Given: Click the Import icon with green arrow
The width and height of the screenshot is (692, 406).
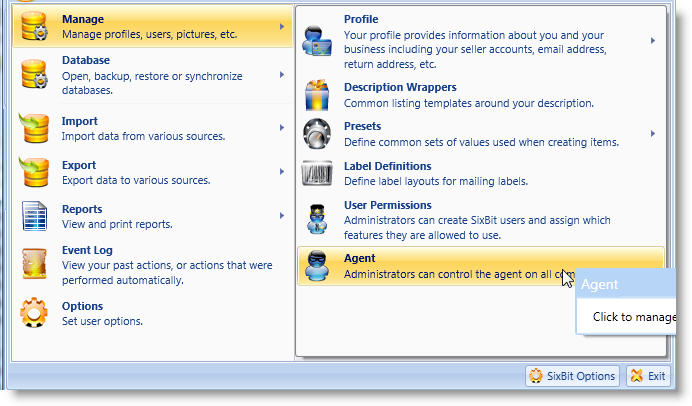Looking at the screenshot, I should click(x=34, y=130).
